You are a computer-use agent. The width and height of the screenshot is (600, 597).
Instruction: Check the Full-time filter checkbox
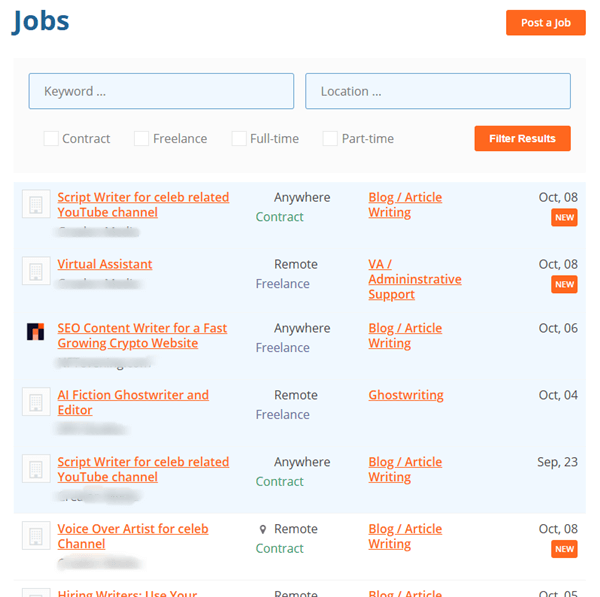(x=239, y=139)
